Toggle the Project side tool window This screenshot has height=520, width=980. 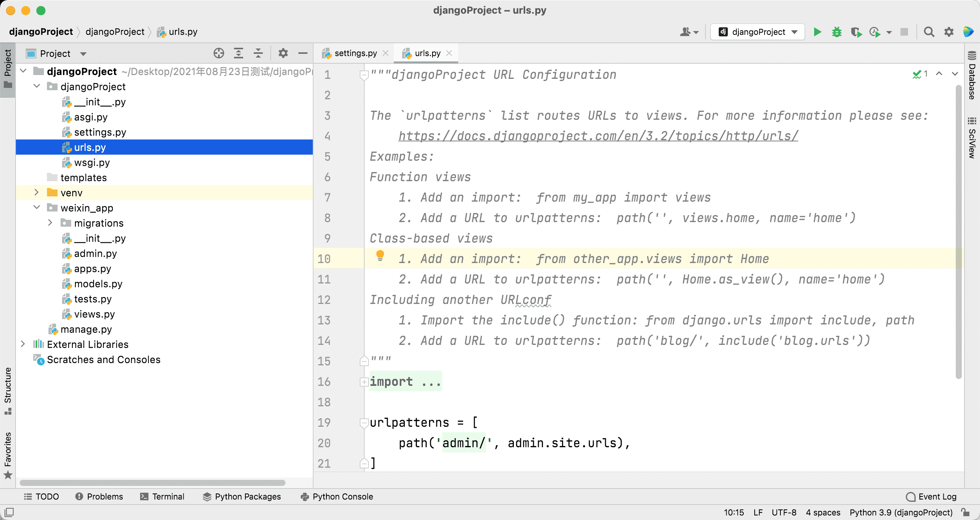tap(8, 70)
